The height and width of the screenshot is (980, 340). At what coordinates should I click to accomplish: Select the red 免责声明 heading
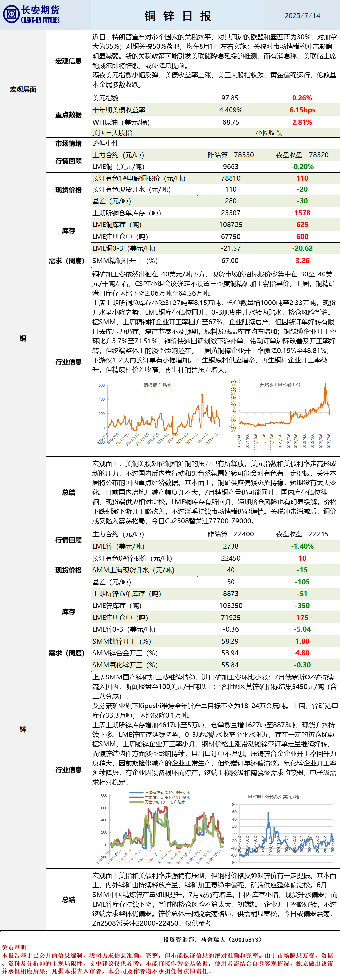tap(14, 948)
